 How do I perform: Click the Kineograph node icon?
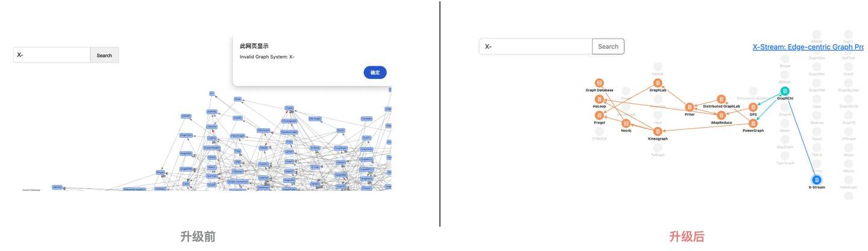[x=658, y=131]
